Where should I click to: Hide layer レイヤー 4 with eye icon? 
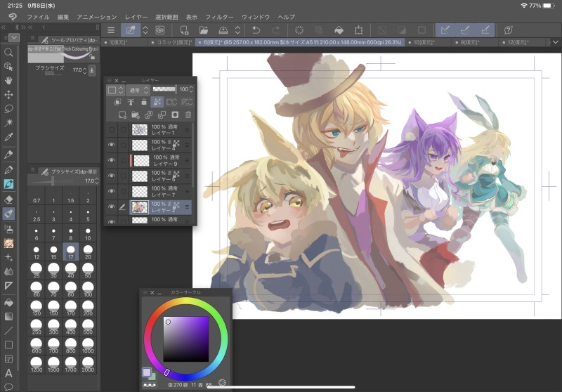pos(112,145)
